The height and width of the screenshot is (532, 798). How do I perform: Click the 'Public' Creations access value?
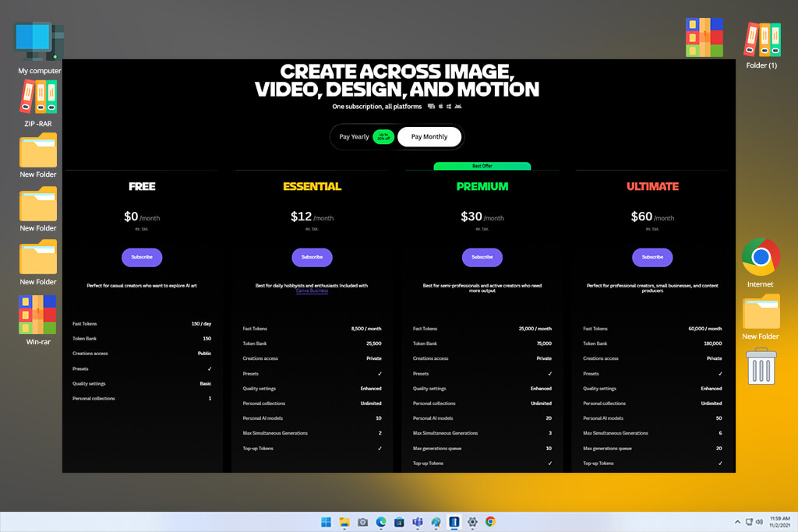(205, 354)
